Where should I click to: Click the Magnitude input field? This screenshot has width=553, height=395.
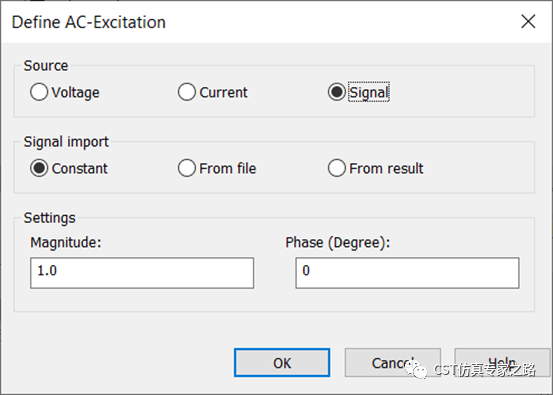[x=142, y=273]
